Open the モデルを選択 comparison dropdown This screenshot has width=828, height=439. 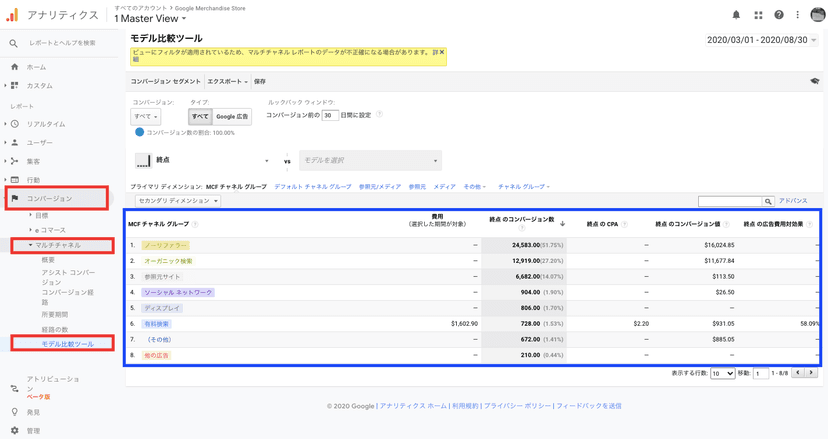click(x=370, y=160)
